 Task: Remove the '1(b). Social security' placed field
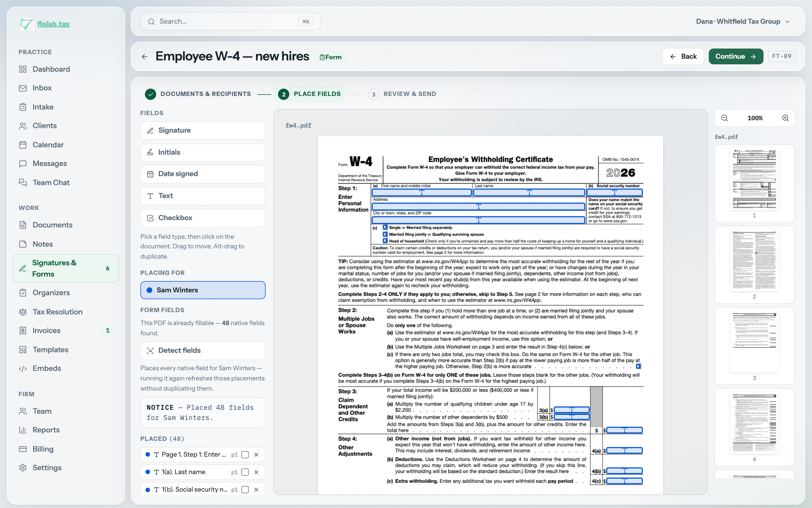(256, 490)
